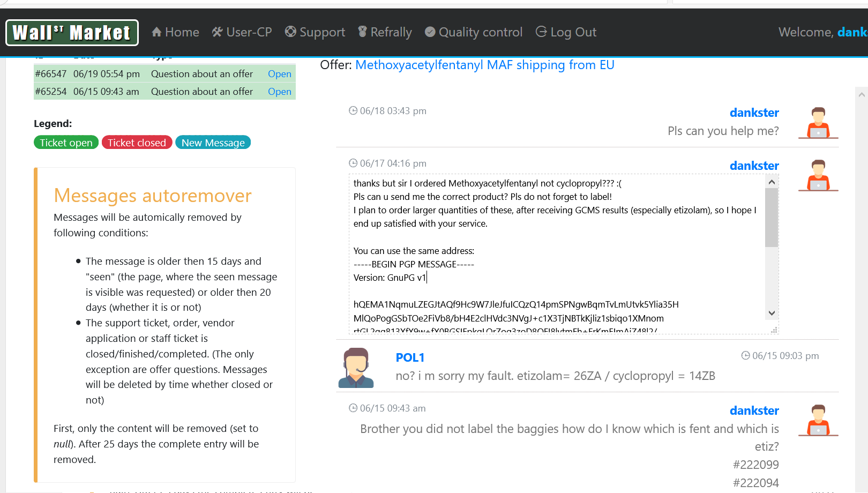Viewport: 868px width, 493px height.
Task: Click the Quality control checkmark icon
Action: point(430,32)
